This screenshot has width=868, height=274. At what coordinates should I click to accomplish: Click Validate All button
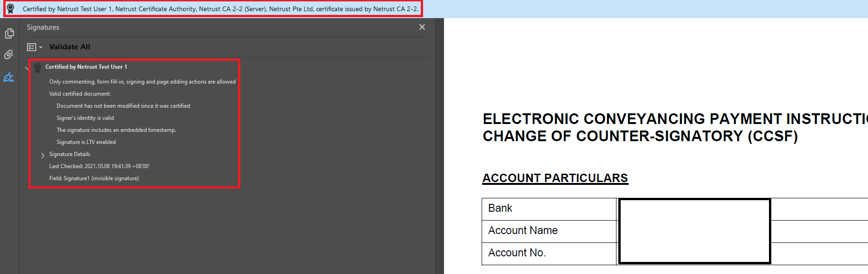pyautogui.click(x=70, y=47)
